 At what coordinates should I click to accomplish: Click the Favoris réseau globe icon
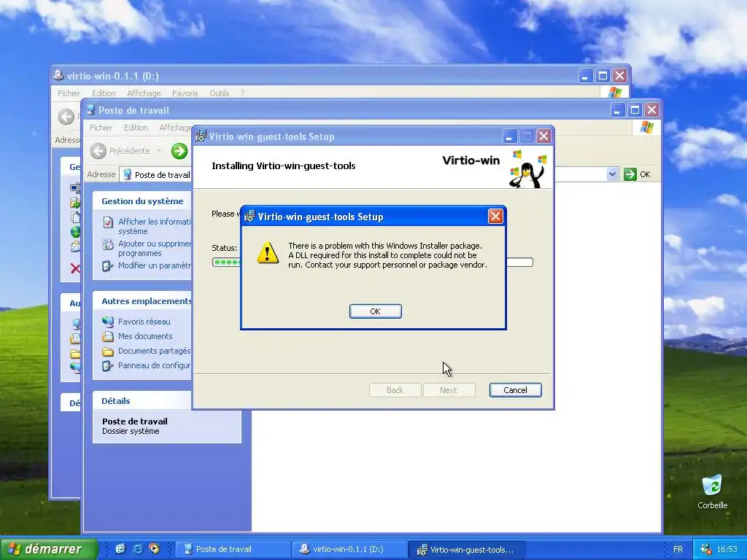(108, 322)
